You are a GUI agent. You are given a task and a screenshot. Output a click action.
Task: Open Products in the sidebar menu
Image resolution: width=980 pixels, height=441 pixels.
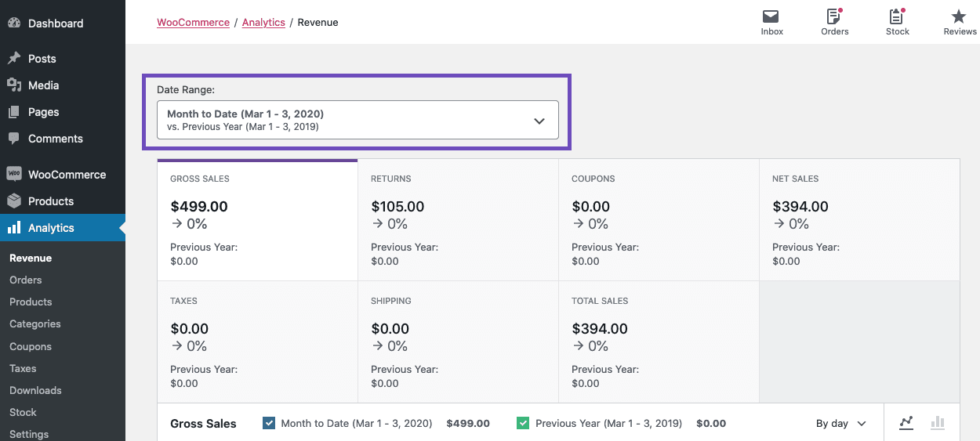coord(51,201)
